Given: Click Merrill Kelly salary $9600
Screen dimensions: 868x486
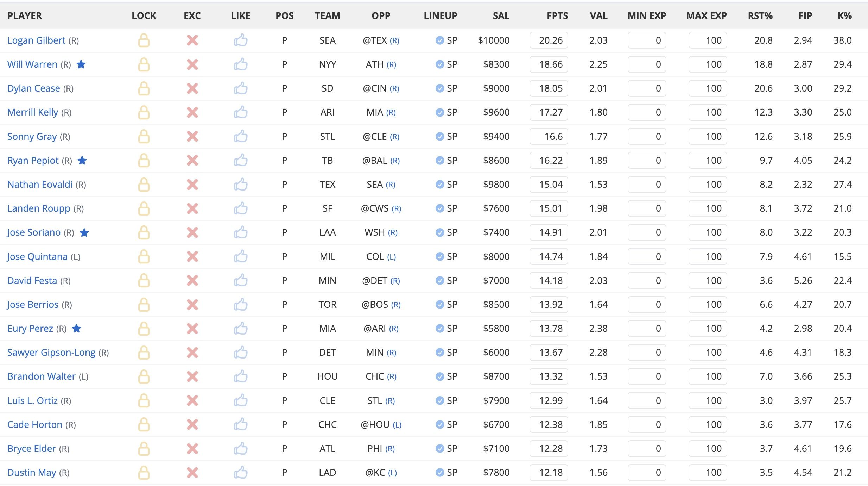Looking at the screenshot, I should [496, 112].
